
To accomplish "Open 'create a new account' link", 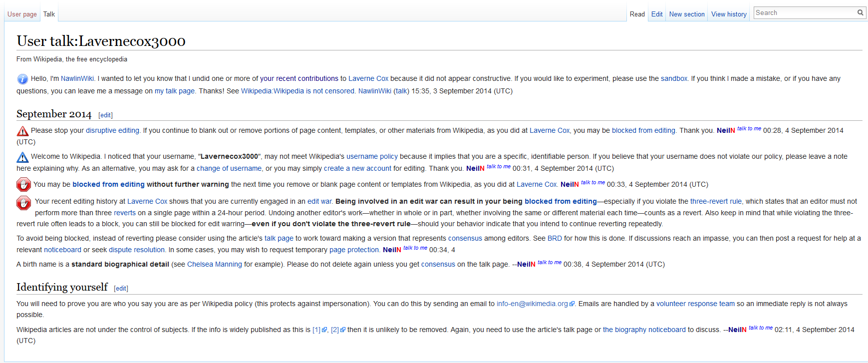I will (357, 168).
